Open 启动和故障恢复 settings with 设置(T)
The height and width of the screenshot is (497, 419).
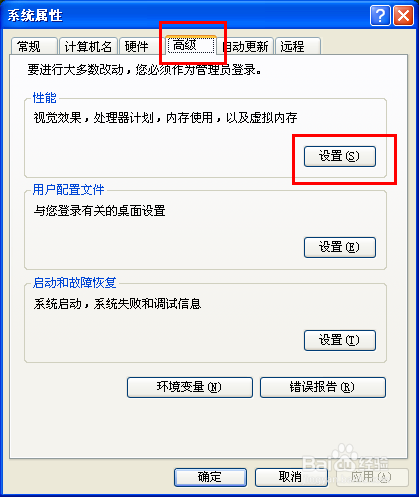pos(340,340)
